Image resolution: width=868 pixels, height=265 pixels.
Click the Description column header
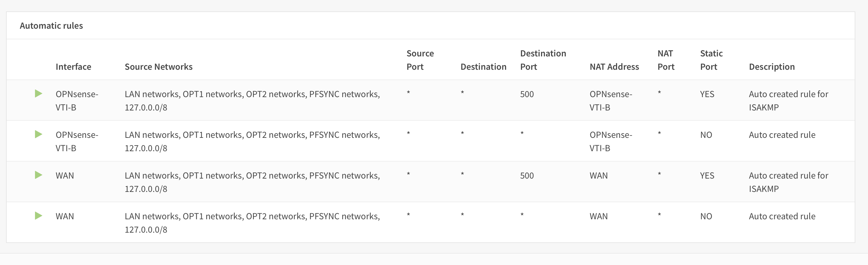tap(772, 67)
